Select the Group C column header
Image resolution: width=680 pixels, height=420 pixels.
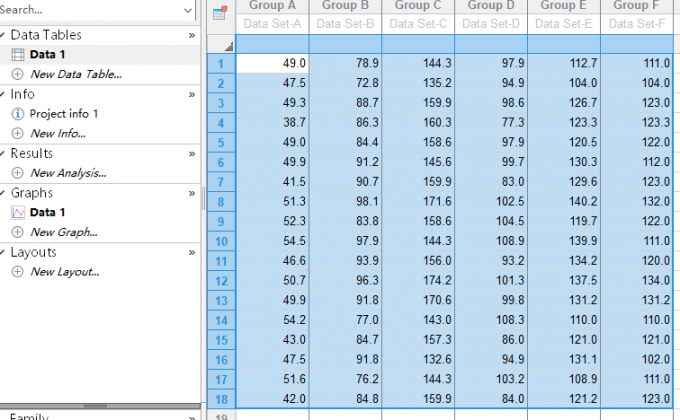(x=418, y=6)
